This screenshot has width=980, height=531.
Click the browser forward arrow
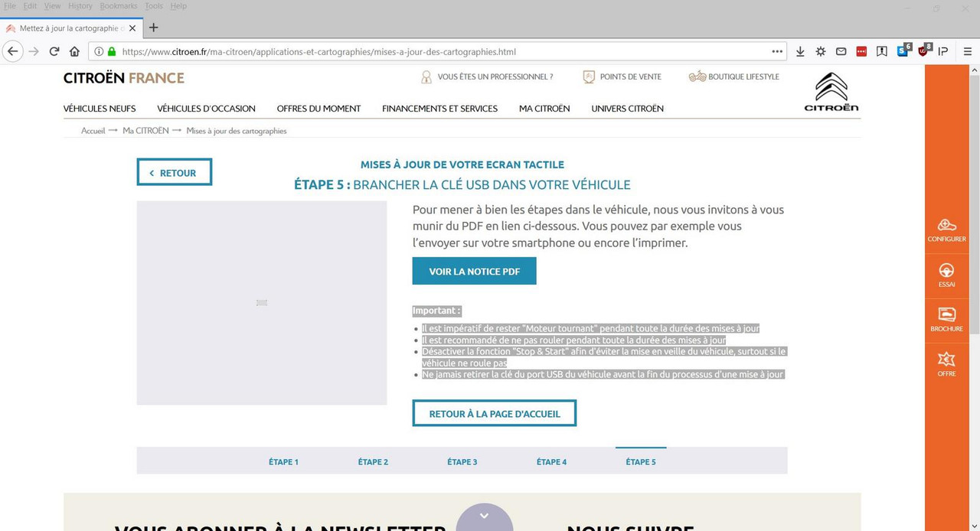(x=34, y=51)
